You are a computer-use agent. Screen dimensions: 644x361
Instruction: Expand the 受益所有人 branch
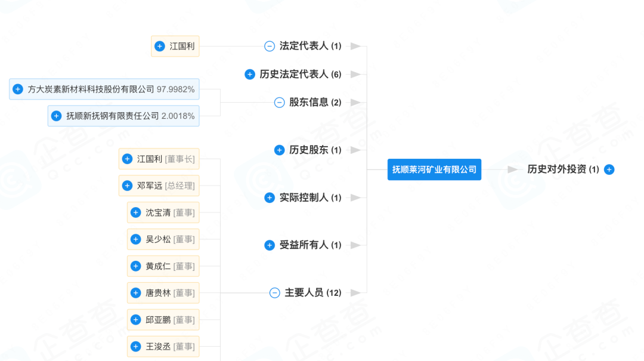tap(270, 245)
